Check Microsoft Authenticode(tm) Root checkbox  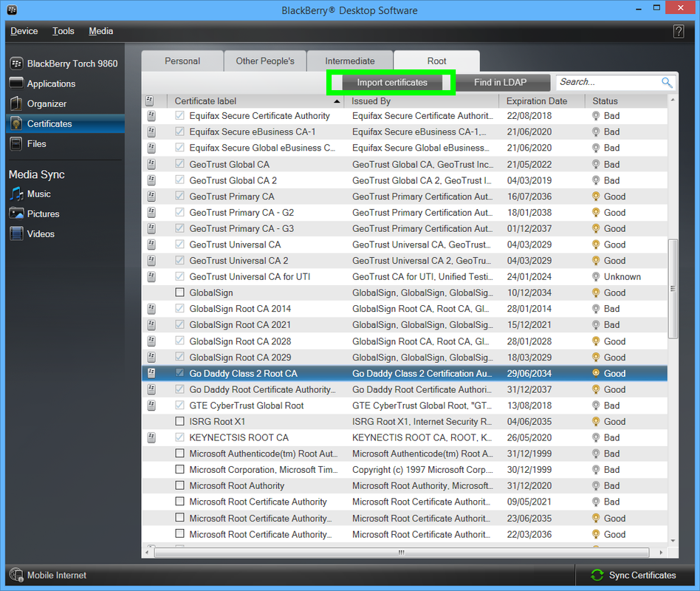[x=179, y=454]
